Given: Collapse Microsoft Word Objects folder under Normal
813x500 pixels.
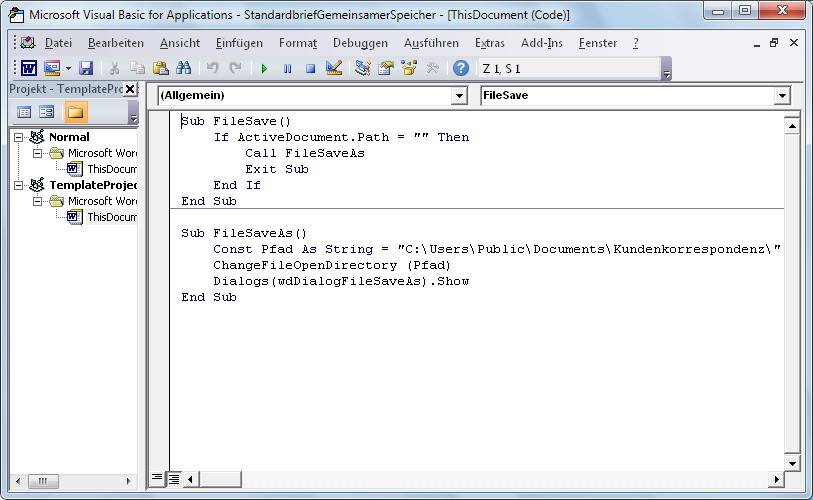Looking at the screenshot, I should [37, 154].
